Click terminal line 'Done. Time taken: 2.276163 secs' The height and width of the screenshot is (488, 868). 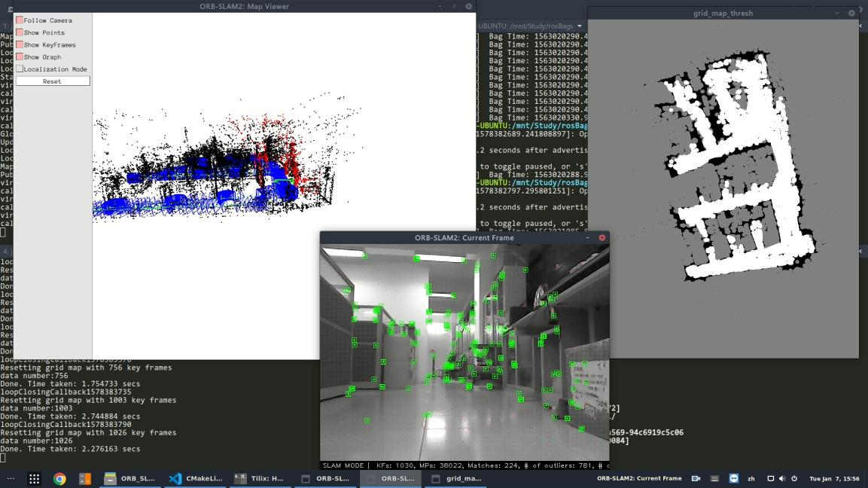click(70, 449)
